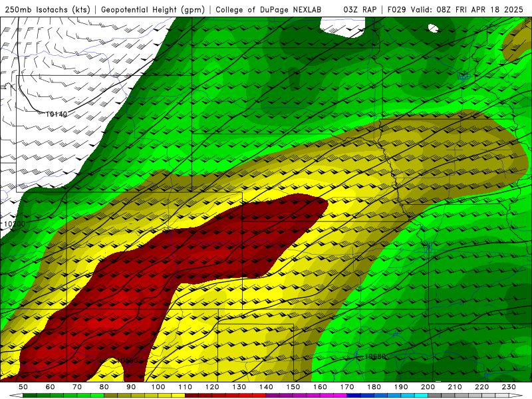Viewport: 532px width, 399px height.
Task: Click the '03Z RAP' model run text
Action: 360,10
